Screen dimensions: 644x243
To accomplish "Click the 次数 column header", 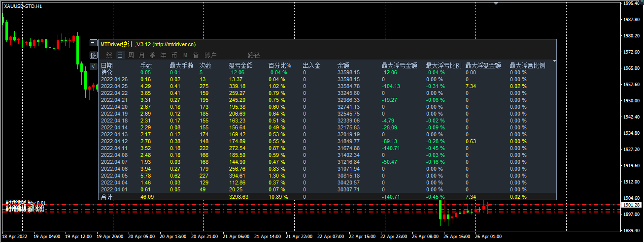I will tap(205, 65).
